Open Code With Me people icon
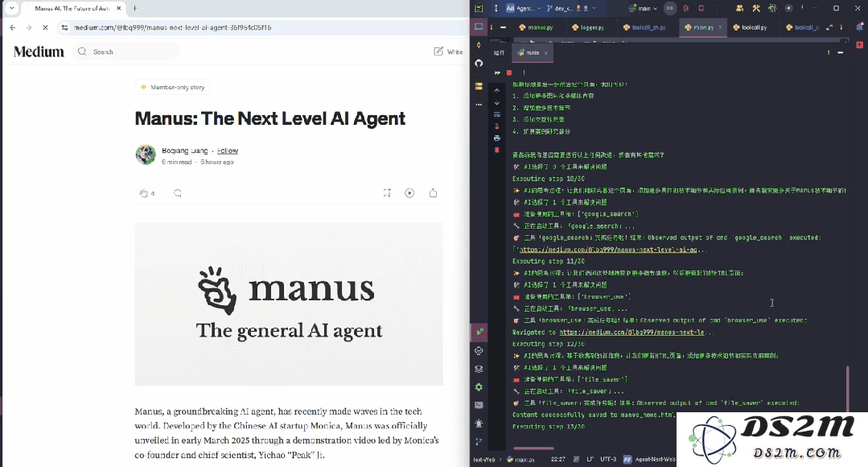This screenshot has width=868, height=467. pyautogui.click(x=739, y=8)
